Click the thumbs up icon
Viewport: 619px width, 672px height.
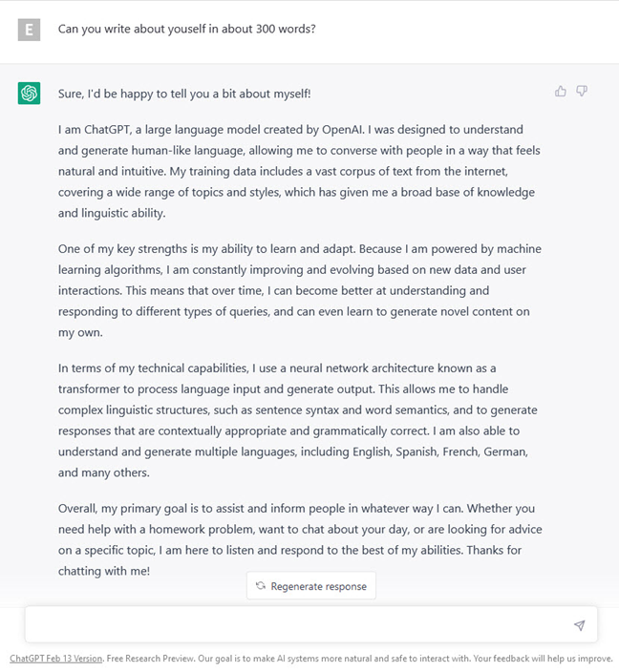(x=561, y=92)
